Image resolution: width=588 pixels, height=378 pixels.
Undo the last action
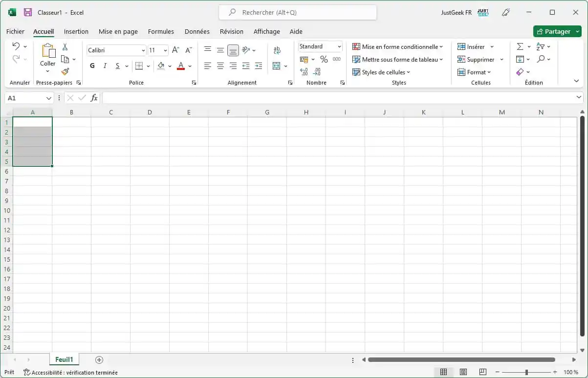click(x=16, y=46)
